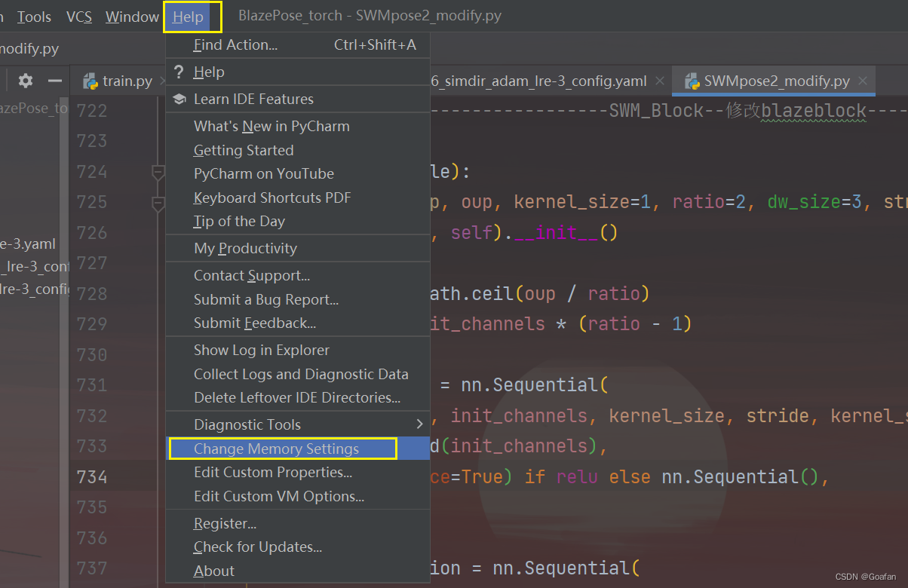Click the gear settings icon above the editor gutter
The image size is (908, 588).
(x=25, y=81)
